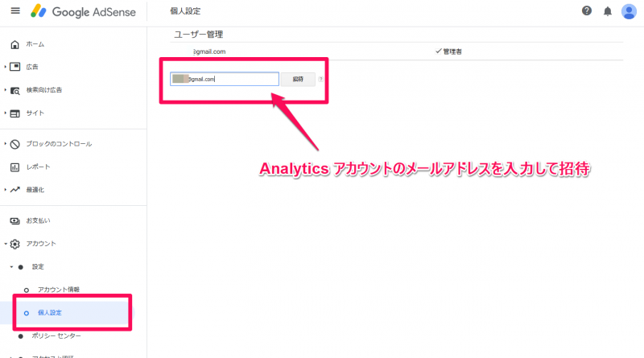This screenshot has height=358, width=644.
Task: Open 検索向け広告 in the sidebar
Action: point(44,90)
